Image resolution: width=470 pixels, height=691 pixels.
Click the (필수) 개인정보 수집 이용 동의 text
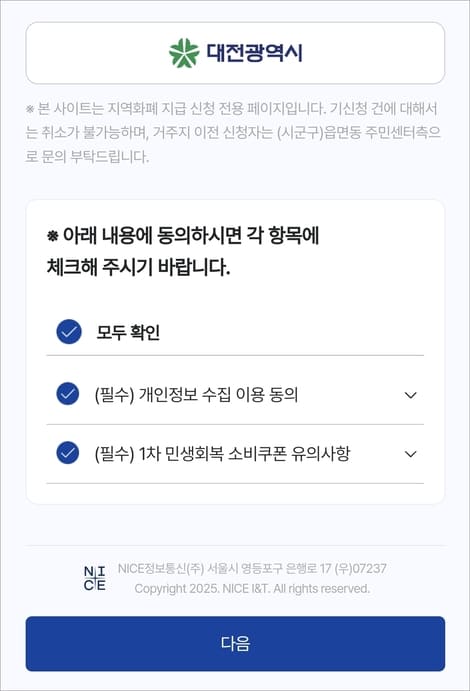[196, 394]
